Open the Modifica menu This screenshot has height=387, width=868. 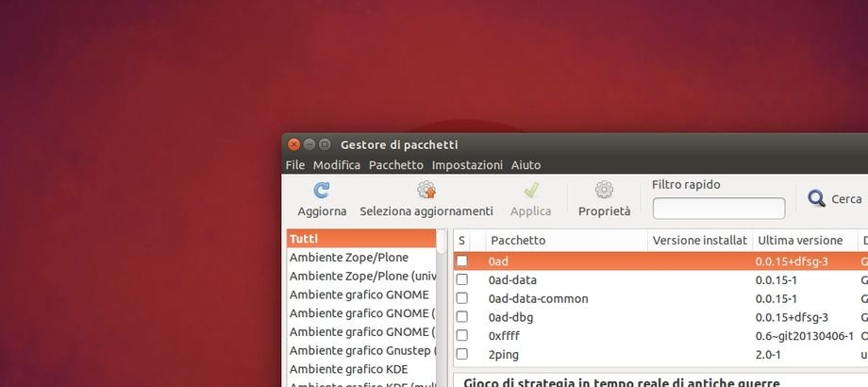[x=337, y=165]
